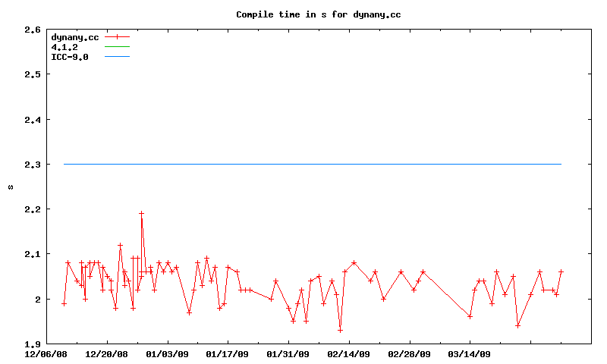
Task: Select the 12/06/08 date on x-axis
Action: [46, 353]
